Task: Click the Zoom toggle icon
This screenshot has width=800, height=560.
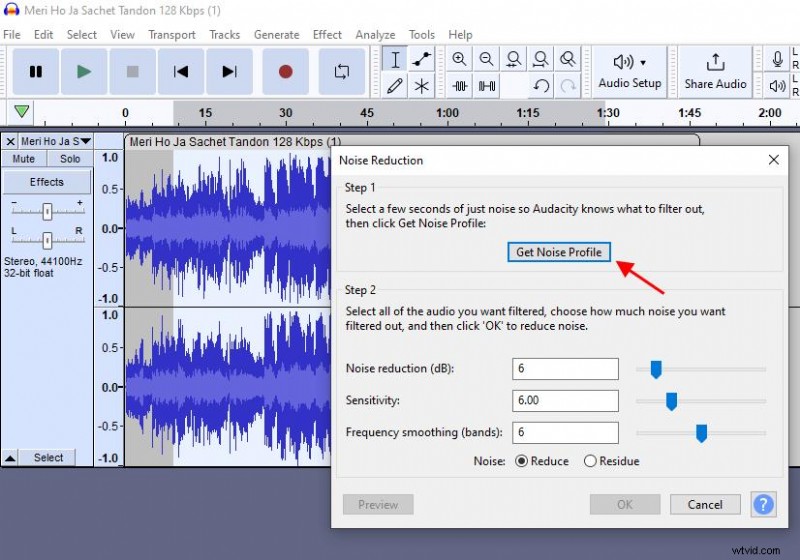Action: (567, 59)
